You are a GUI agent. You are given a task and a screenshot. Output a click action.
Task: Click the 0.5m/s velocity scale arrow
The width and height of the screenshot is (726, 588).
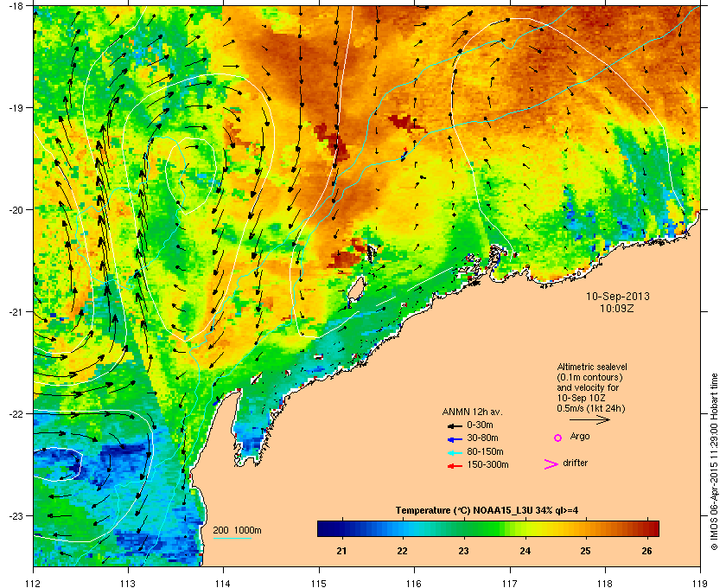click(x=589, y=419)
